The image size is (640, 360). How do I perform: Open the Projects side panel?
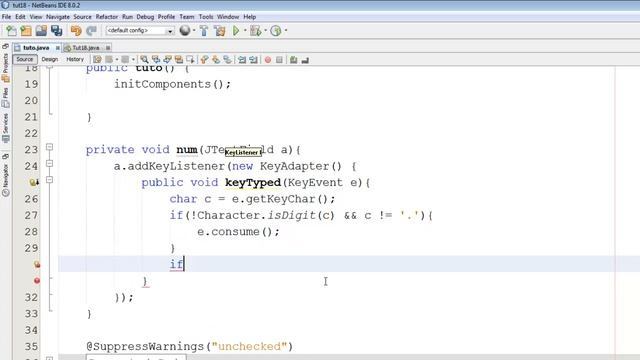5,67
